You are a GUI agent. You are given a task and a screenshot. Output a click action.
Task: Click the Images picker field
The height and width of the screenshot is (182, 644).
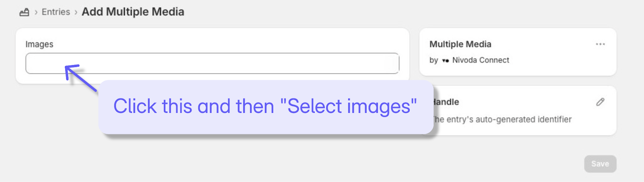pos(212,63)
